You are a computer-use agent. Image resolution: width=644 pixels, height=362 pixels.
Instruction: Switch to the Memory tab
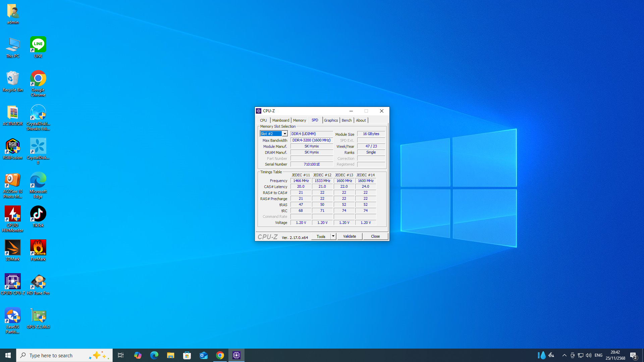(x=299, y=120)
